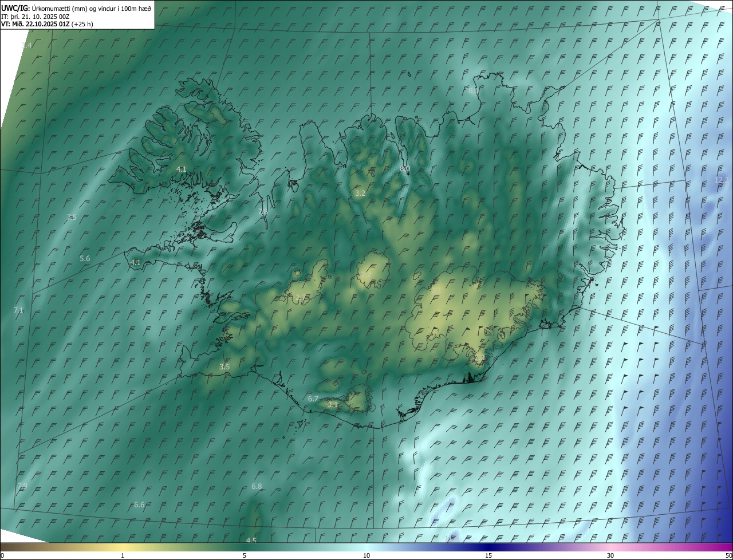Select the 12.2 value off the east coast
This screenshot has width=733, height=560.
(x=722, y=180)
